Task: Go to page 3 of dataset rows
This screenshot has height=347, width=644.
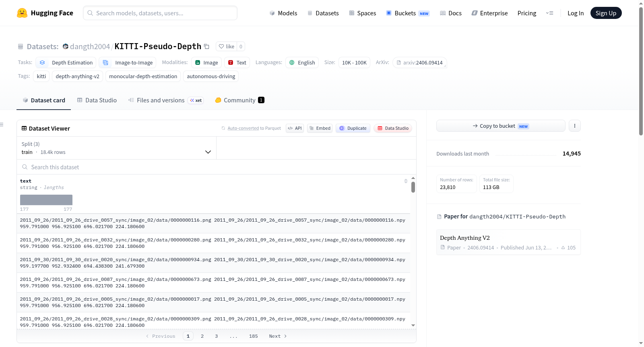Action: (216, 336)
